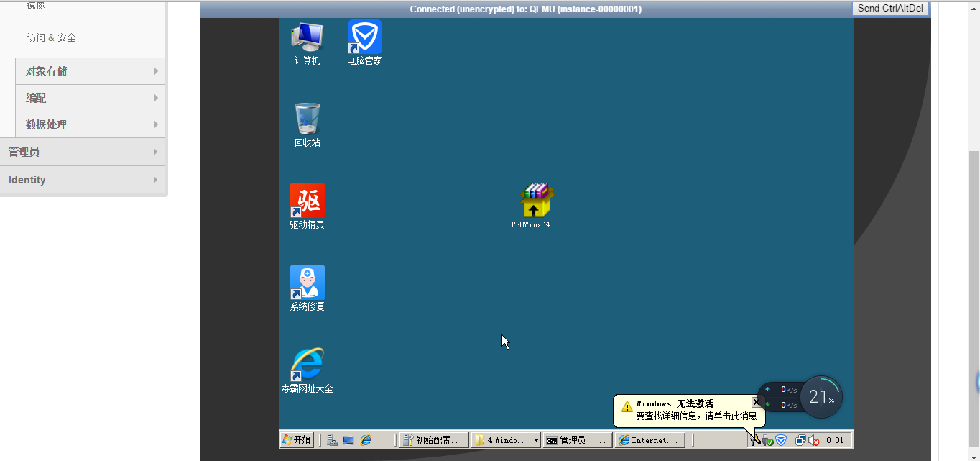Open the network tray icon

(800, 440)
